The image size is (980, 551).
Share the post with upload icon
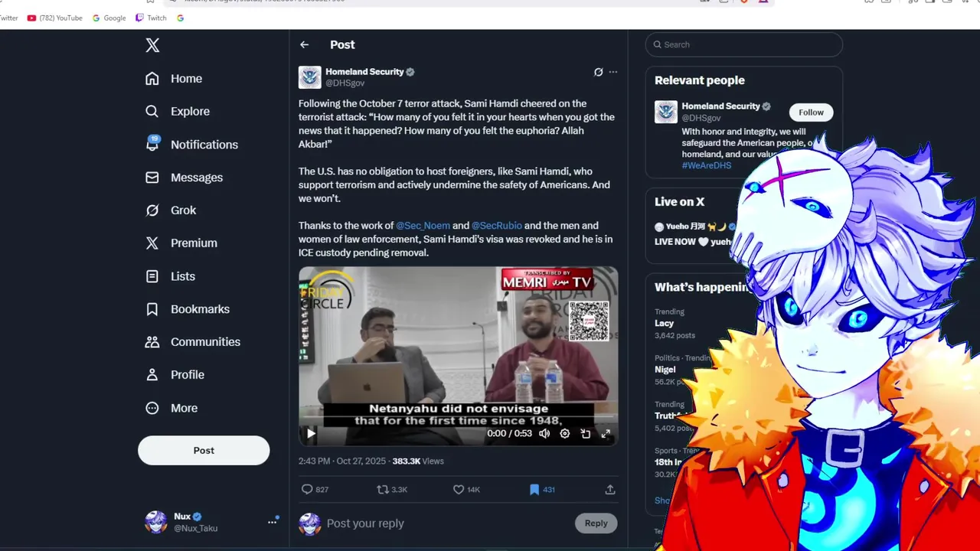(610, 490)
